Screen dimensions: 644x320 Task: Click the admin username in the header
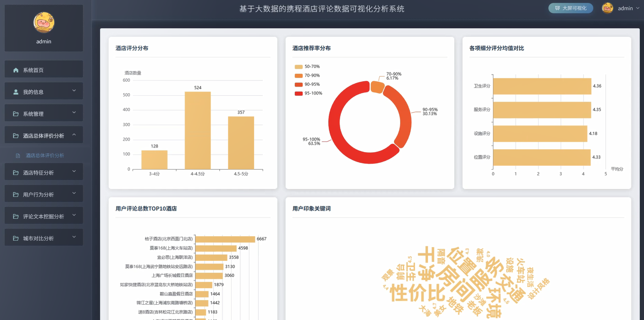click(x=625, y=8)
